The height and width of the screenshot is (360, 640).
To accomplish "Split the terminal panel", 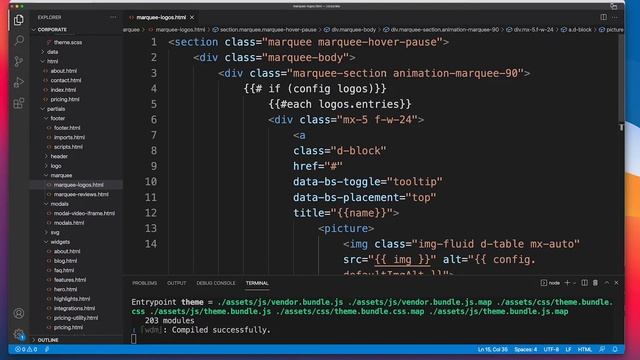I will tap(584, 283).
